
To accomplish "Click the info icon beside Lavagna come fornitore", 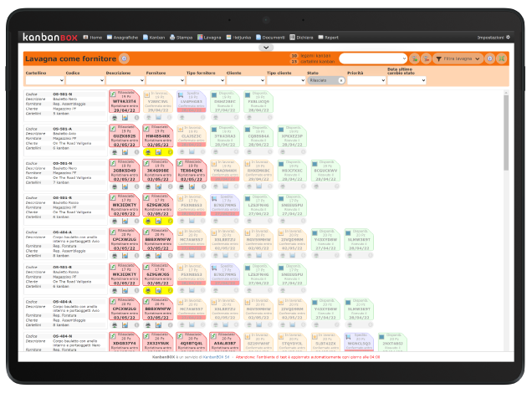I will (124, 59).
